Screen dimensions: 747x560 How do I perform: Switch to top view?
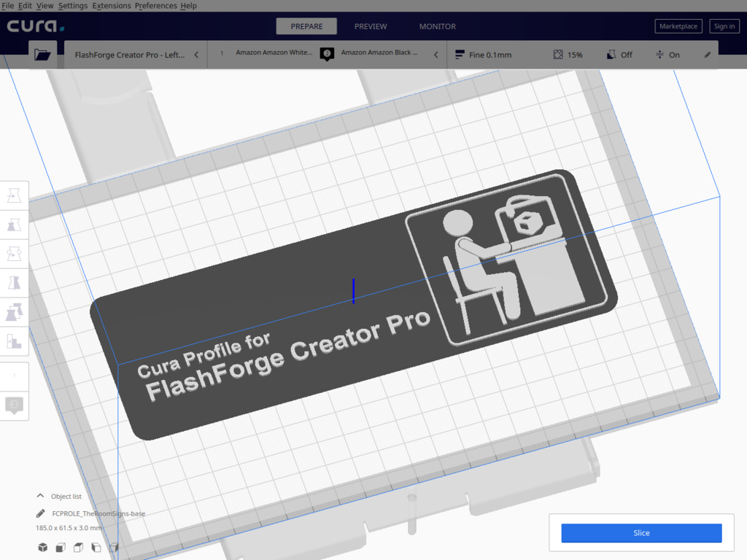78,547
